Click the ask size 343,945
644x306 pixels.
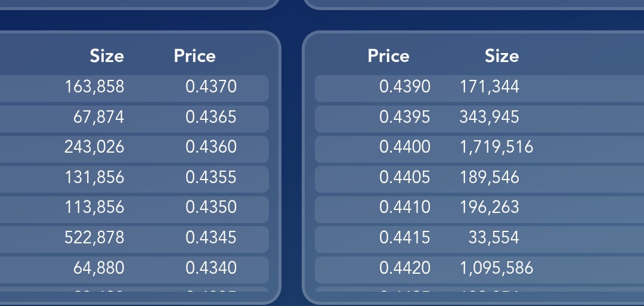[x=489, y=117]
